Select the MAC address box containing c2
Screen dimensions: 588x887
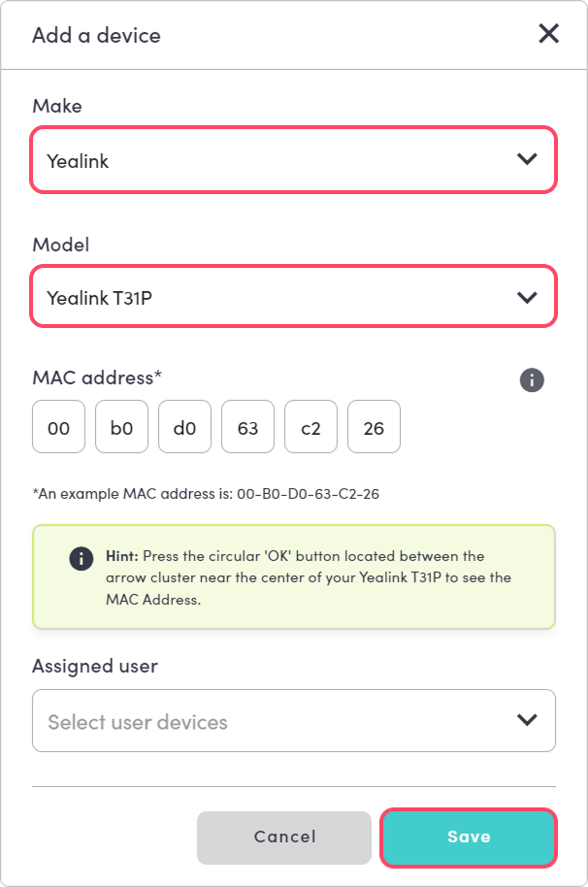tap(310, 427)
